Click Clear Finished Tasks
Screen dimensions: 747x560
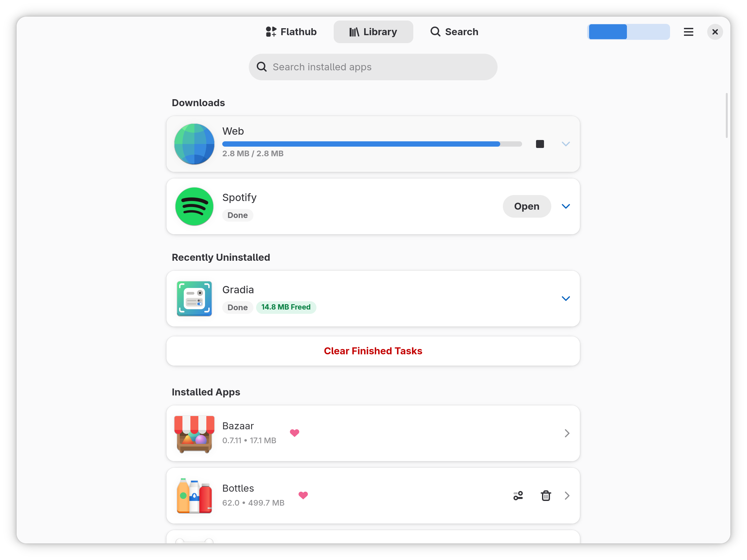click(x=373, y=351)
